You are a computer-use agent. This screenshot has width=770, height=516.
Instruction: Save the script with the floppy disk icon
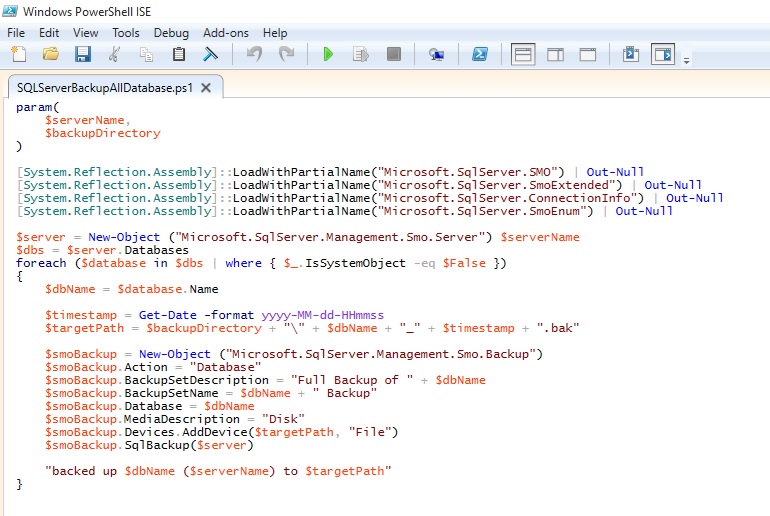(x=82, y=54)
